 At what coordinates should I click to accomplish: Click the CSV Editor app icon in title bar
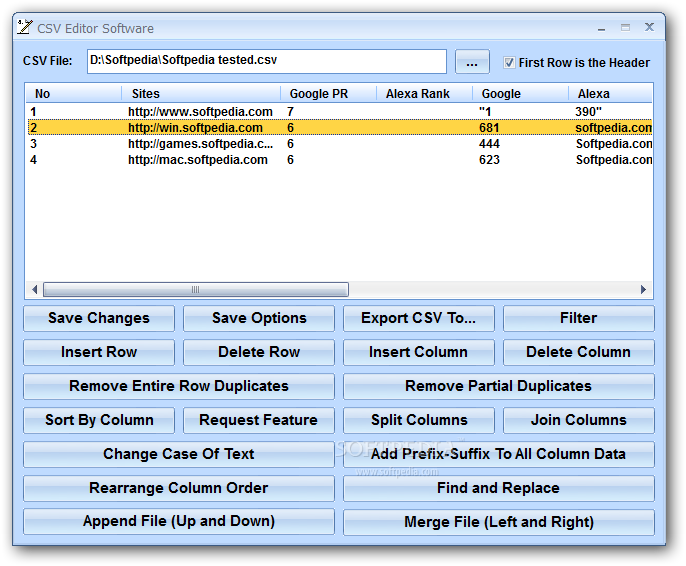(x=24, y=27)
